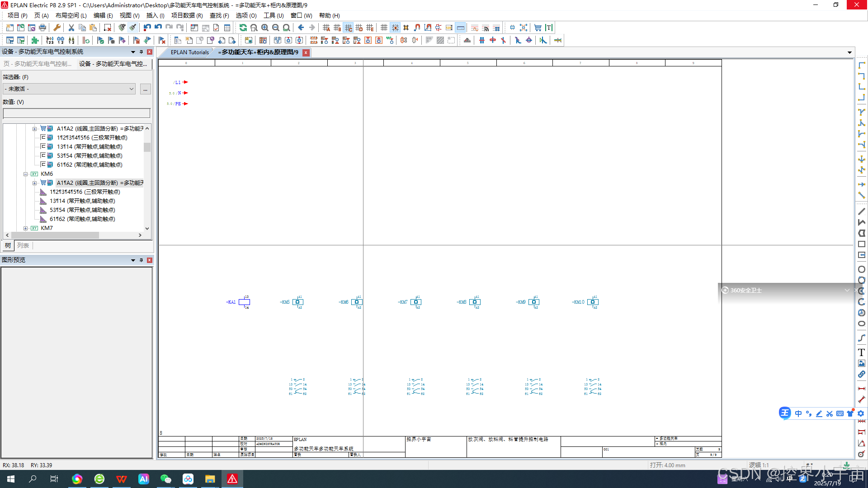Select 1¶2¶3¶4¶5¶6 三极常开触点 under KM6
This screenshot has height=488, width=868.
pyautogui.click(x=85, y=192)
